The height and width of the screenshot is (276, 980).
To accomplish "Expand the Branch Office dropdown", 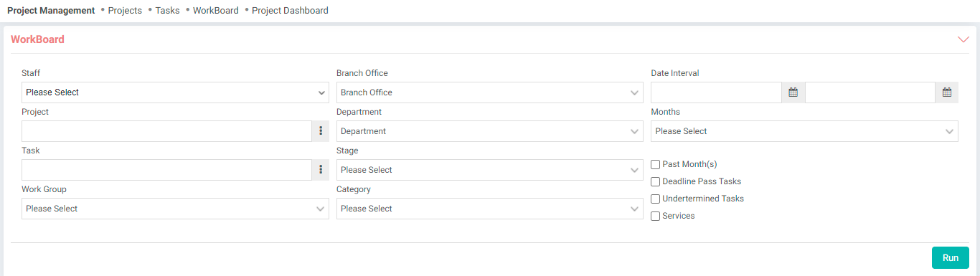I will tap(490, 92).
